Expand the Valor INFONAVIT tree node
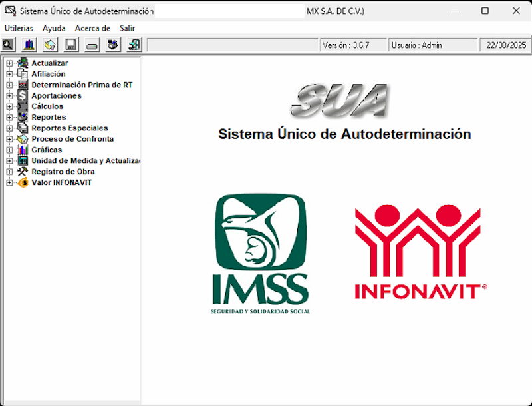Screen dimensions: 532x406 9,182
